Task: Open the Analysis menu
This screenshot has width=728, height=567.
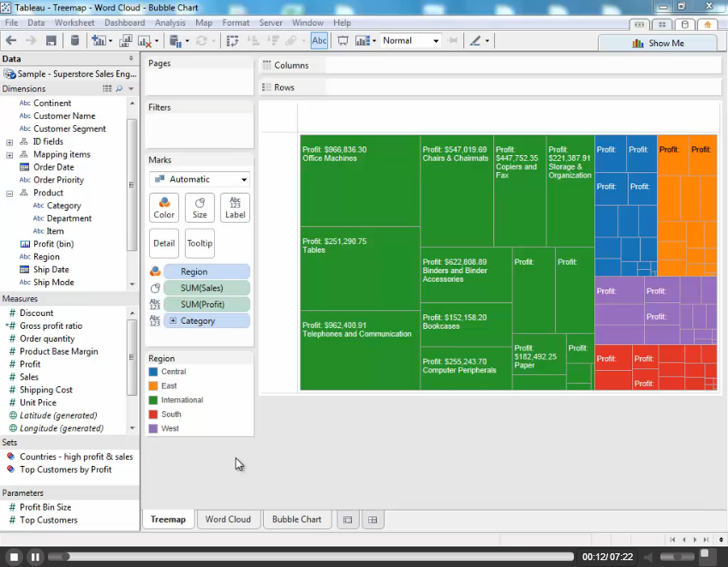Action: (x=170, y=22)
